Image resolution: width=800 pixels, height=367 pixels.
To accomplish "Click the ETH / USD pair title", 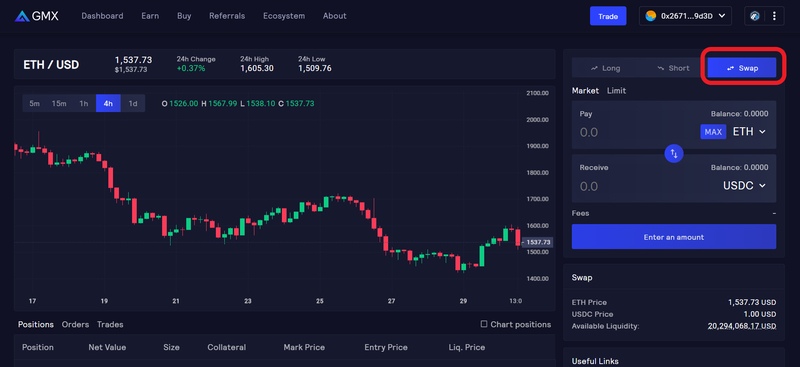I will click(x=51, y=65).
